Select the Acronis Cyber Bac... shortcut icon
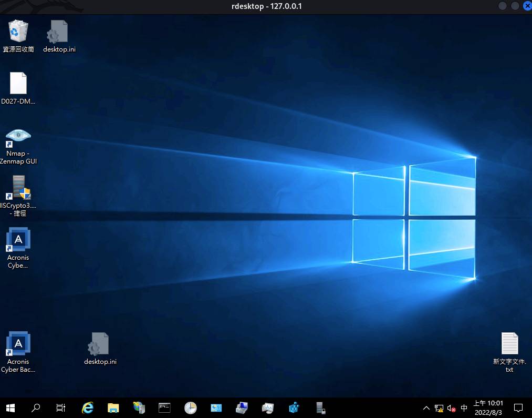The height and width of the screenshot is (418, 532). (x=18, y=352)
